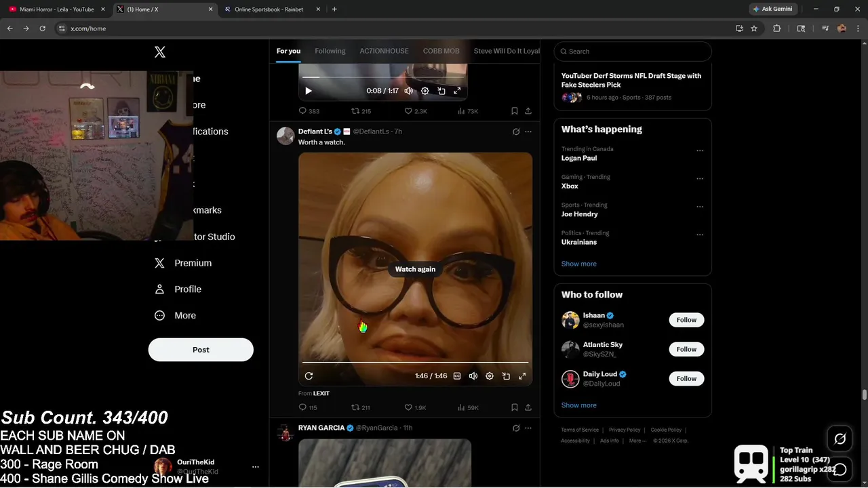Toggle picture-in-picture on Defiant L's video
Screen dimensions: 868x488
[x=506, y=376]
